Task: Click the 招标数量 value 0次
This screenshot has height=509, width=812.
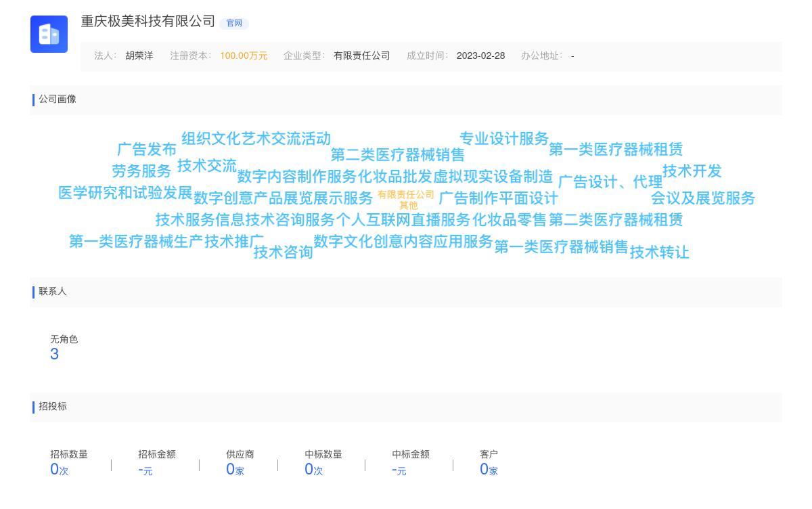Action: pyautogui.click(x=60, y=469)
